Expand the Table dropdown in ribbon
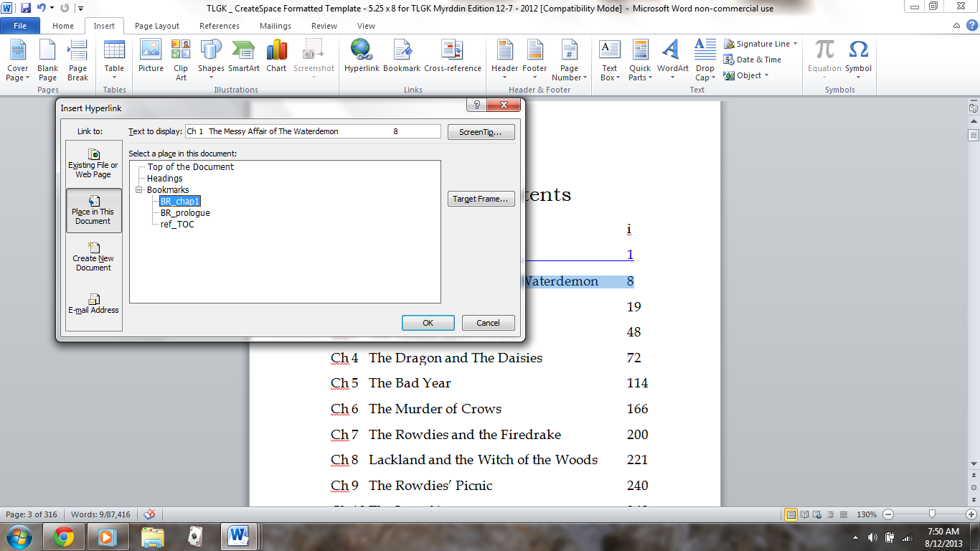 tap(114, 77)
